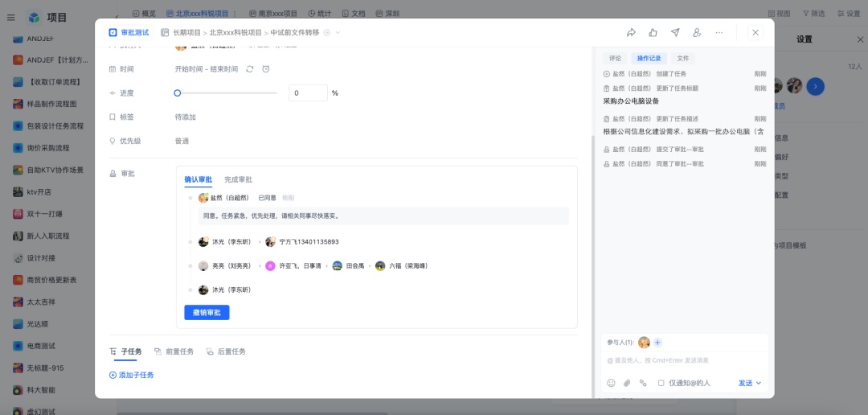Image resolution: width=868 pixels, height=415 pixels.
Task: Click the circled arrow icon after 中试前文件转移
Action: click(x=326, y=33)
